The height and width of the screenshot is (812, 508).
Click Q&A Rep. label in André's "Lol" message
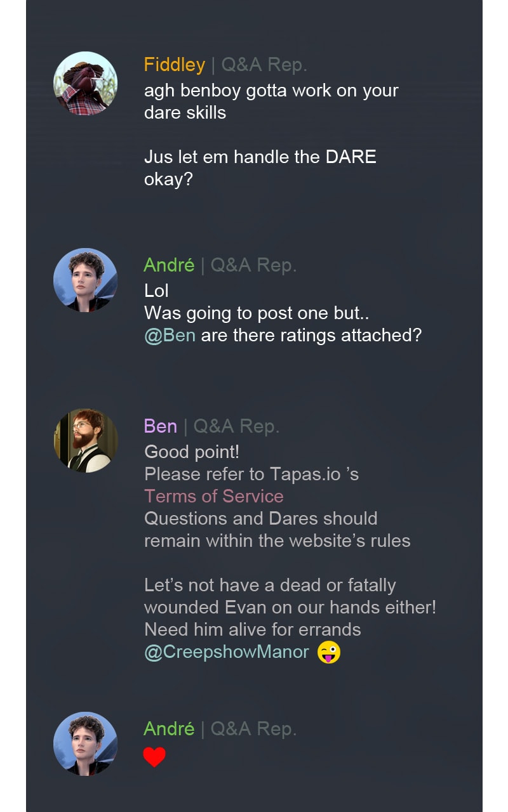253,265
